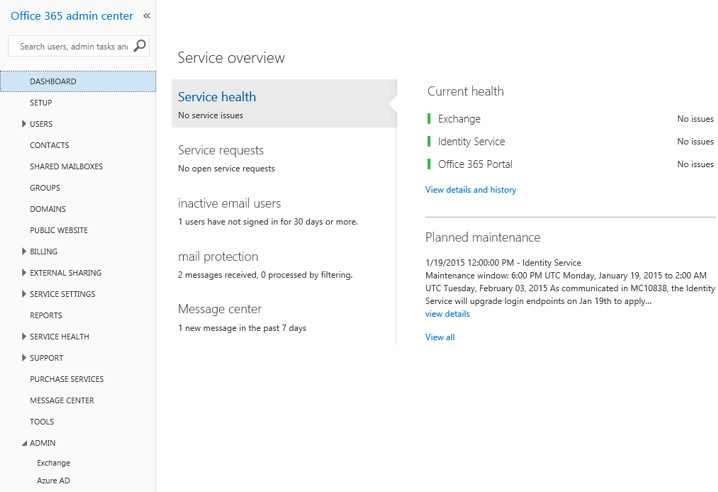Click '2 messages received, 0 processed by filtering'

click(x=266, y=275)
